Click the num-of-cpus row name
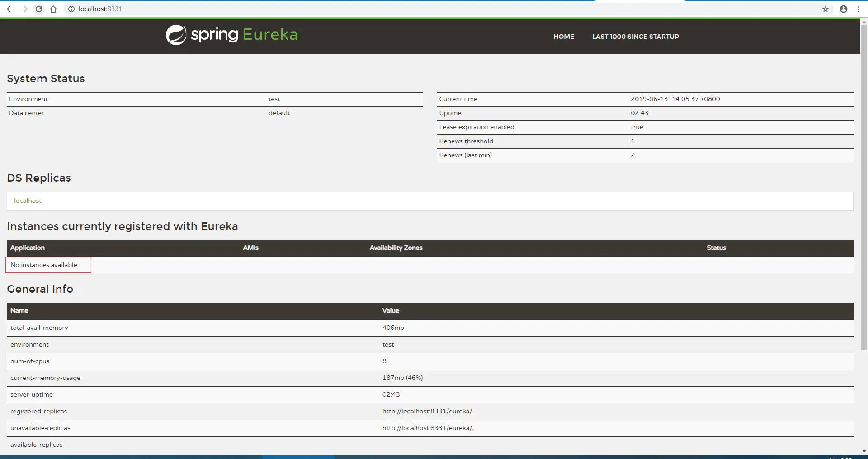This screenshot has height=459, width=868. [30, 361]
